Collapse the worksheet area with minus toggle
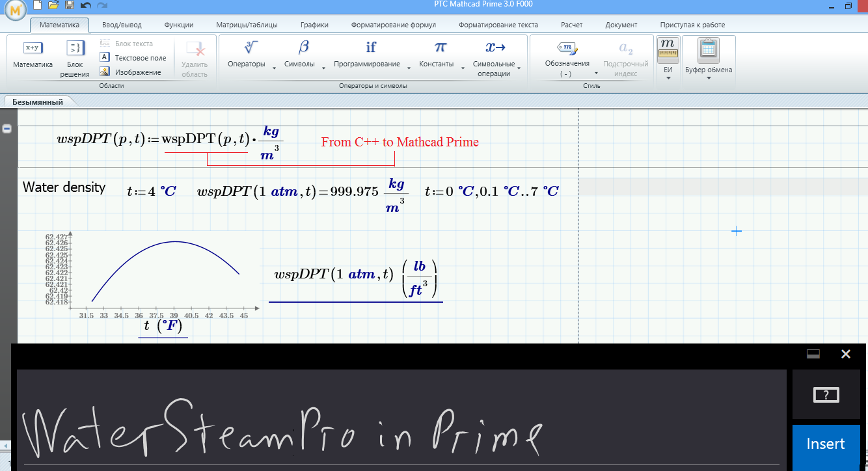 (7, 129)
